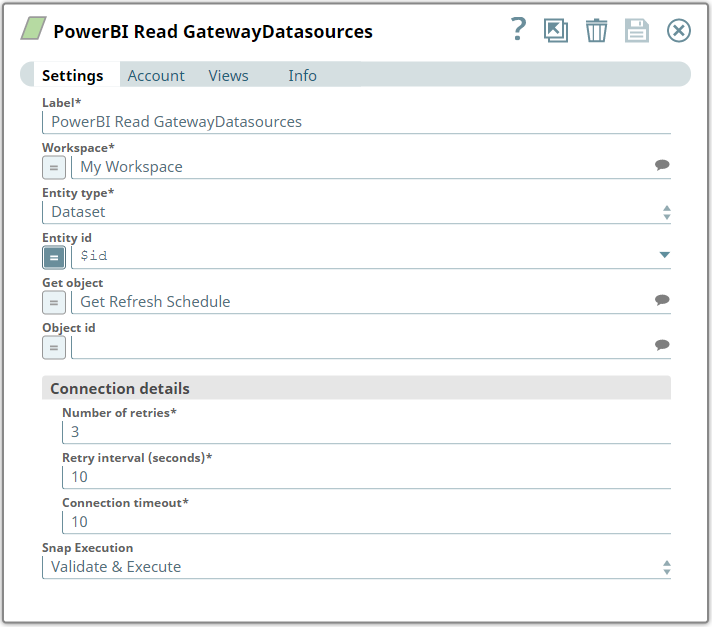Toggle expression mode for Get object

click(54, 302)
